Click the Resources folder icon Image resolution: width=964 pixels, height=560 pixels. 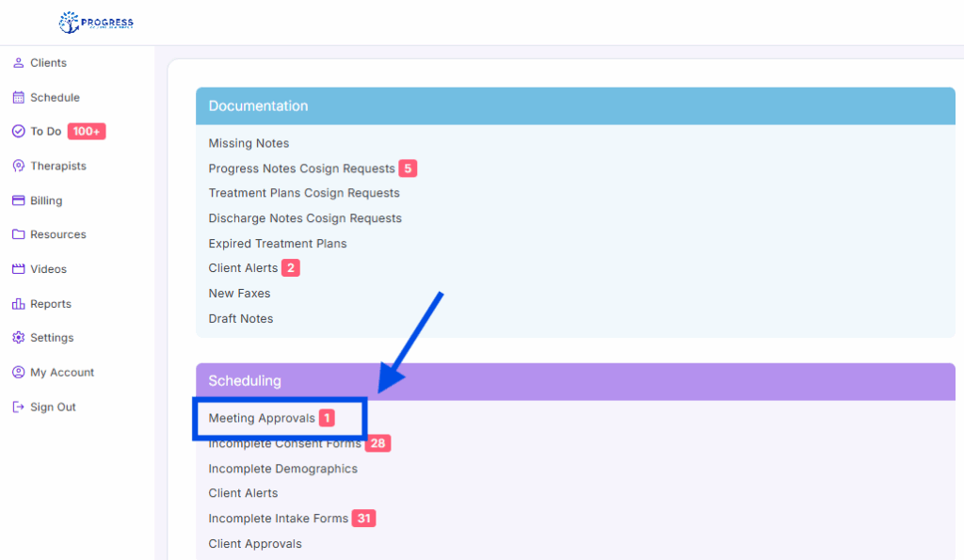[18, 234]
